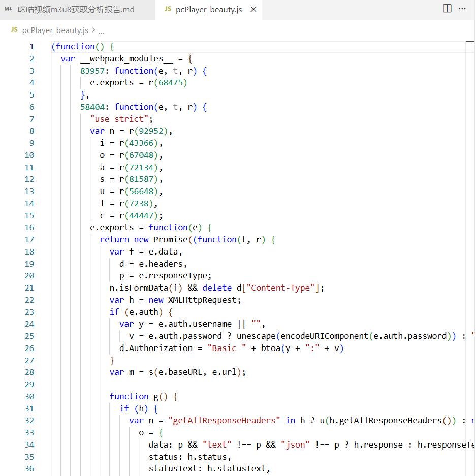This screenshot has width=476, height=476.
Task: Click the __webpack_modules__ variable name
Action: (x=126, y=58)
